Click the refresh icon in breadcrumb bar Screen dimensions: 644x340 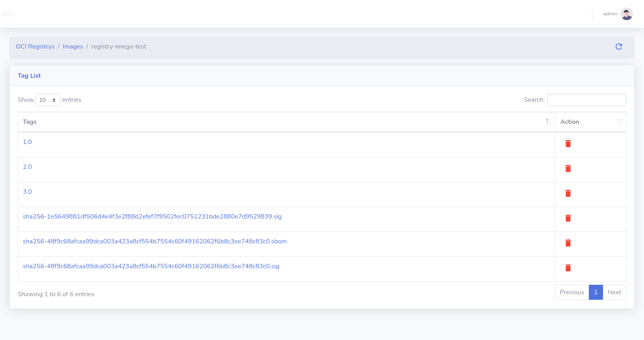(x=618, y=47)
